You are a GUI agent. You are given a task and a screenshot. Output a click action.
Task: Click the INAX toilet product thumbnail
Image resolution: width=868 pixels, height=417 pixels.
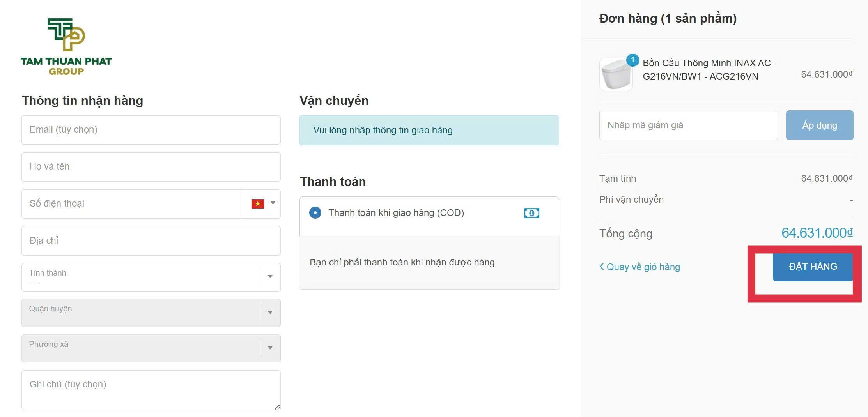(x=616, y=75)
